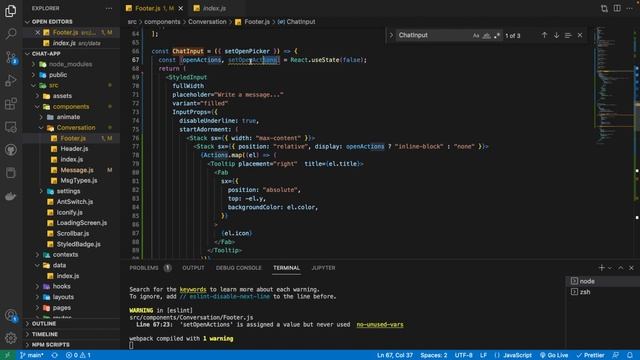The image size is (640, 360).
Task: Select the zsh terminal
Action: pyautogui.click(x=602, y=292)
